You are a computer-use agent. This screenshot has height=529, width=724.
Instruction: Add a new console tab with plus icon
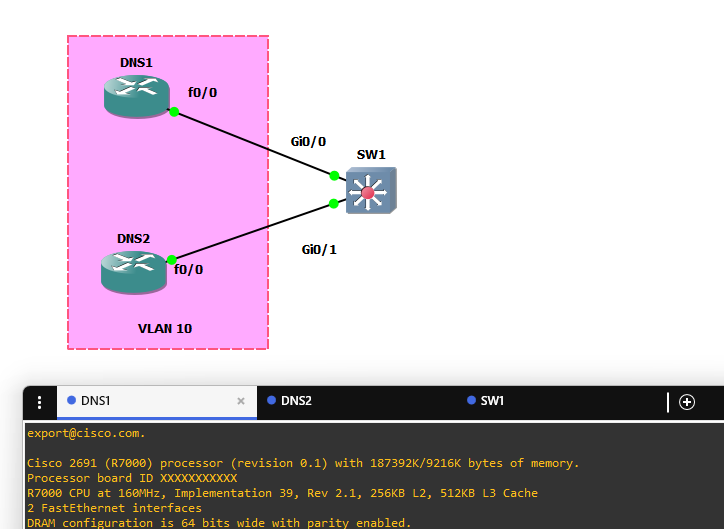687,402
